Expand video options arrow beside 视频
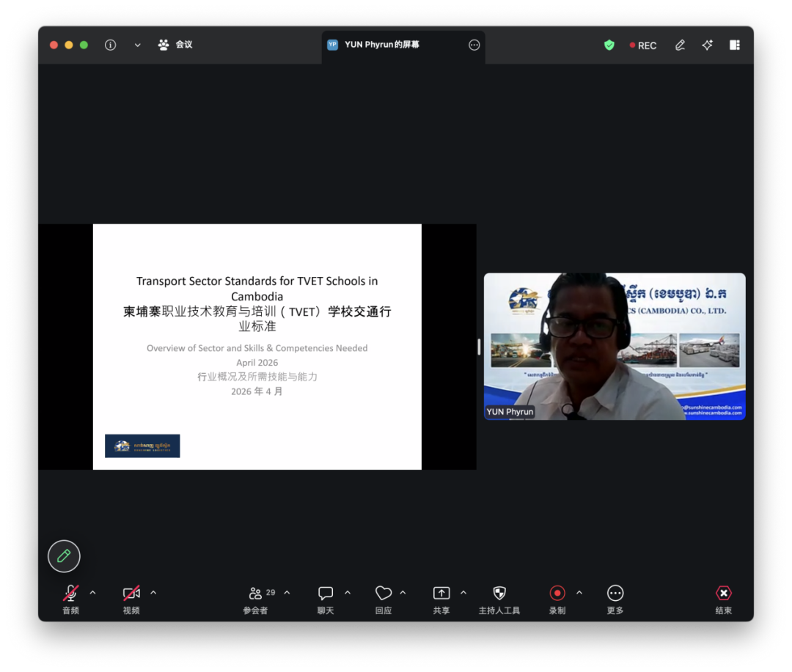Screen dimensions: 792x672 [153, 592]
